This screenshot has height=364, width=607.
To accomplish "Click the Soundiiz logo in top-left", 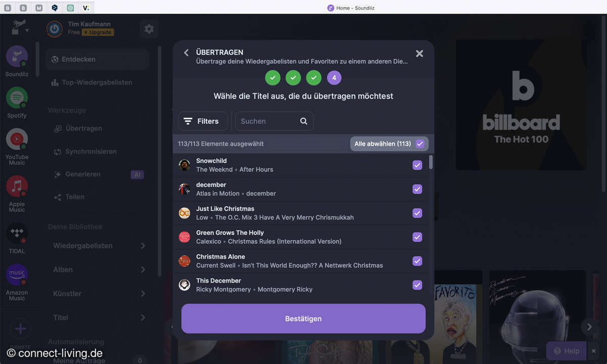I will click(x=18, y=27).
